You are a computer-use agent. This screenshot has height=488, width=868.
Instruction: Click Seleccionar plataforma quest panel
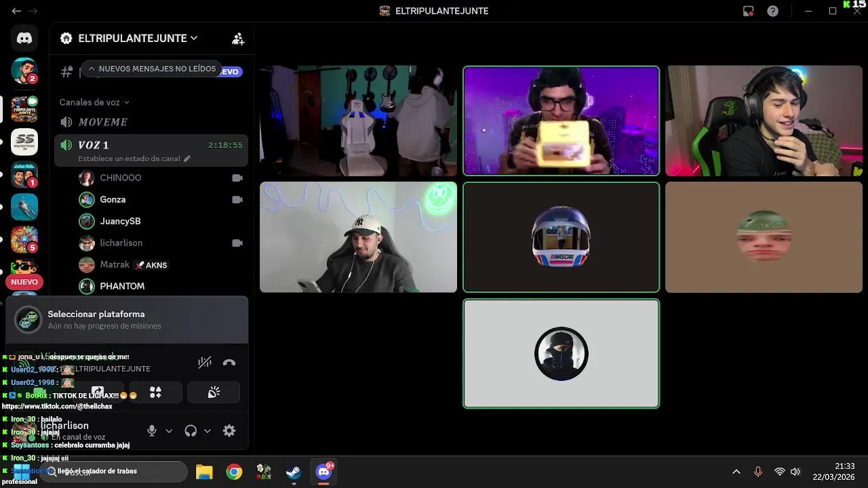(127, 320)
